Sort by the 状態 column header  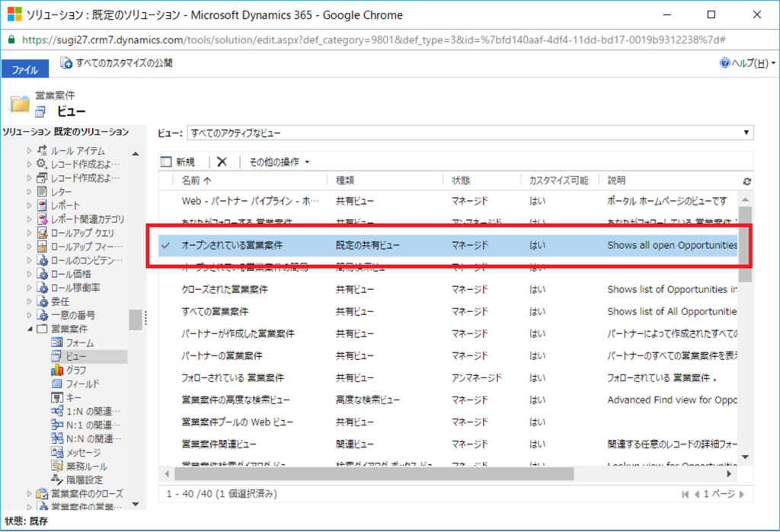coord(461,180)
